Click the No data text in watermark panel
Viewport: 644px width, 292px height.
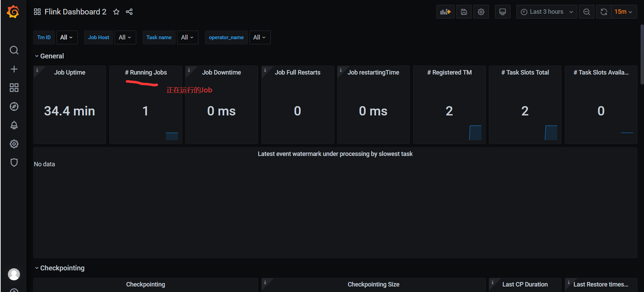[x=44, y=164]
